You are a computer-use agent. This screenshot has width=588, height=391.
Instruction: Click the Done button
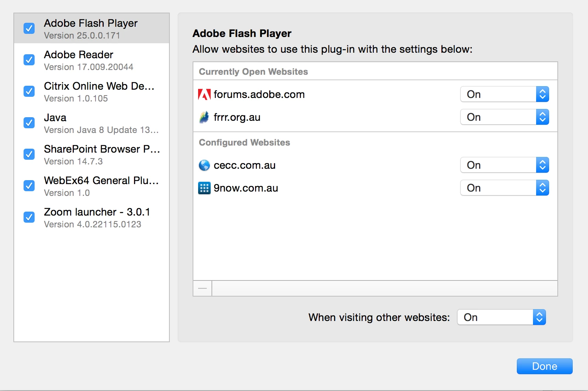544,366
